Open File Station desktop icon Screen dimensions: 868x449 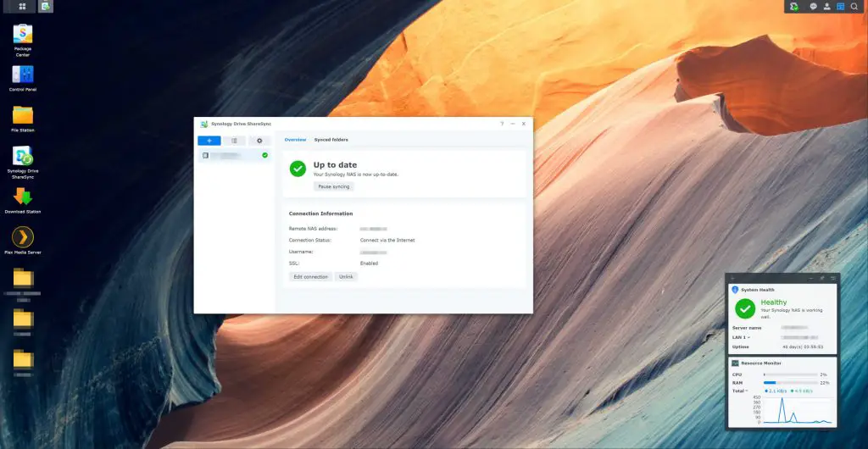pos(23,115)
